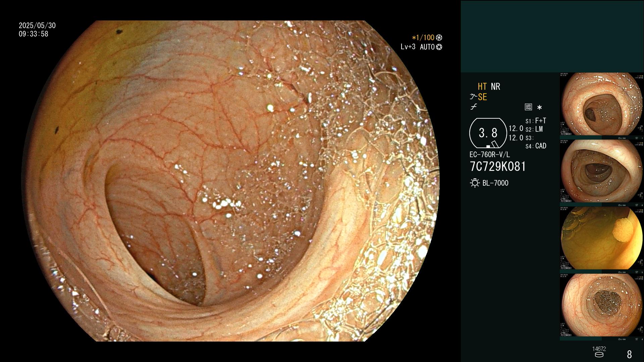
Task: Click the remaining storage count 14672
Action: click(x=599, y=349)
